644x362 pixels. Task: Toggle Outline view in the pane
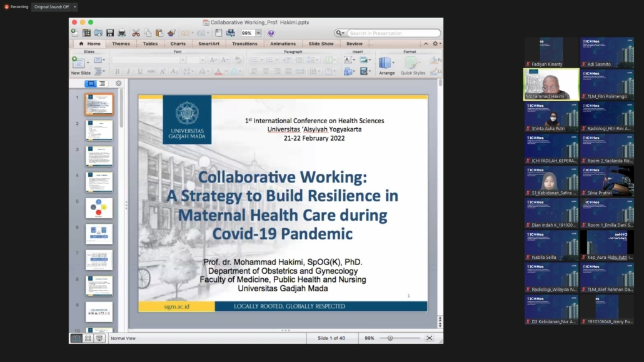coord(102,83)
